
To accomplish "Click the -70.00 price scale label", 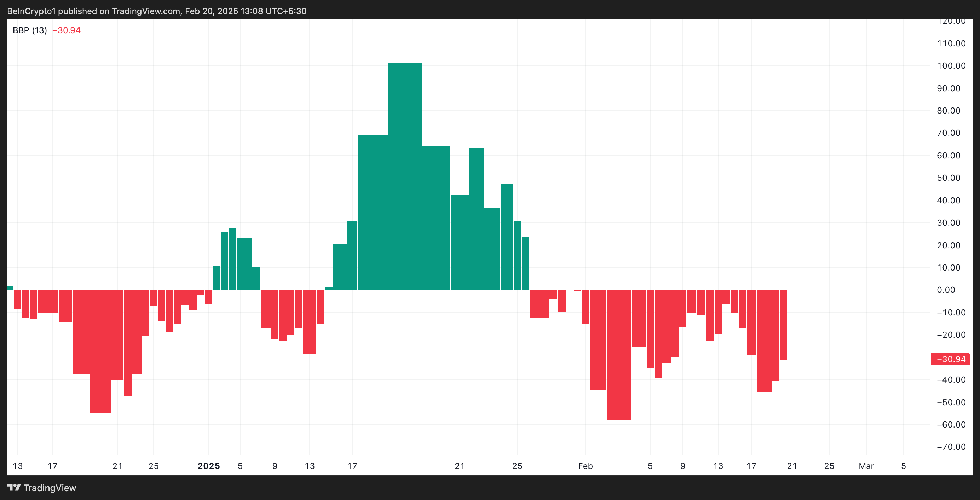I will pos(951,447).
